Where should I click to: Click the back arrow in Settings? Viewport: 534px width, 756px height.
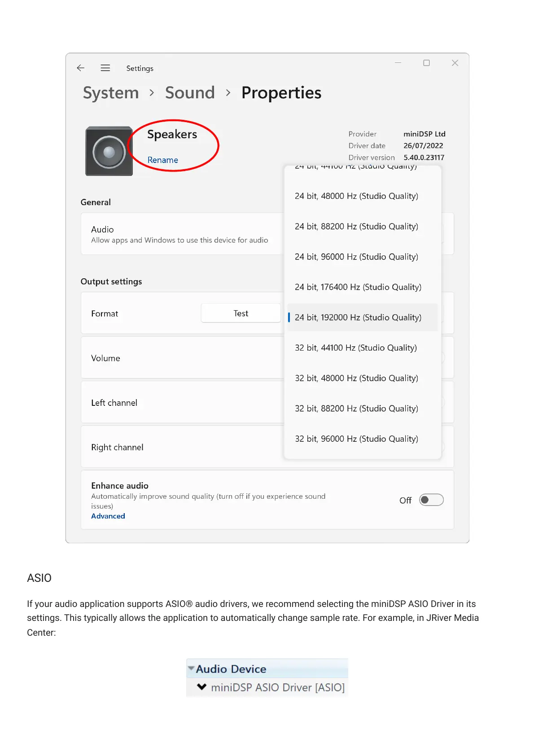81,68
